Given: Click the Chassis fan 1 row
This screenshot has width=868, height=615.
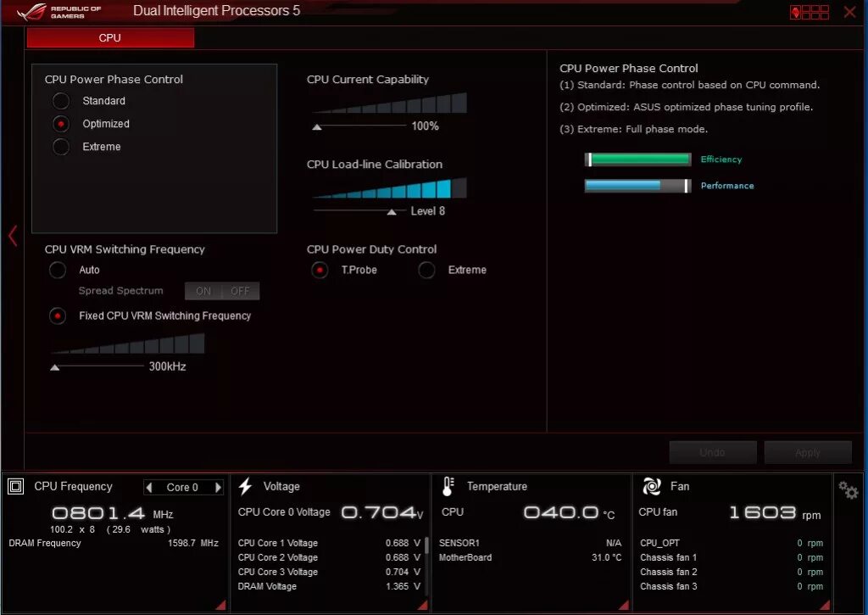Looking at the screenshot, I should tap(732, 557).
